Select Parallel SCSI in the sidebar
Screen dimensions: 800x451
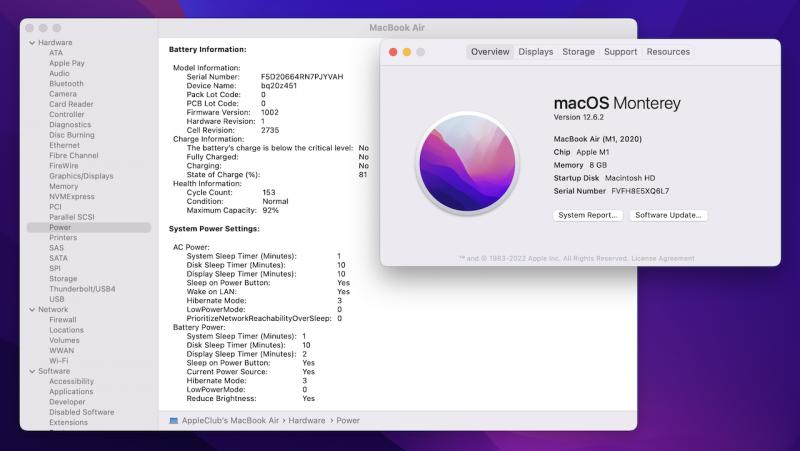72,217
